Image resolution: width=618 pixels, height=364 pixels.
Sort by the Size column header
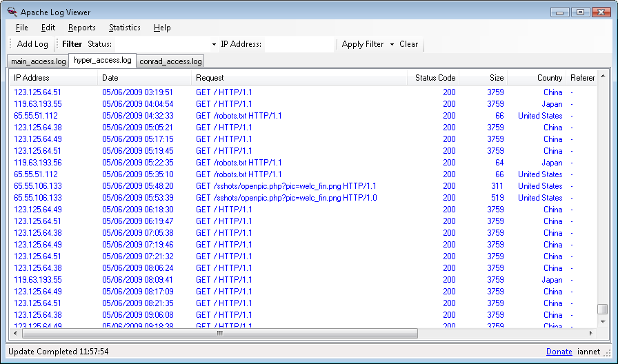pos(484,78)
